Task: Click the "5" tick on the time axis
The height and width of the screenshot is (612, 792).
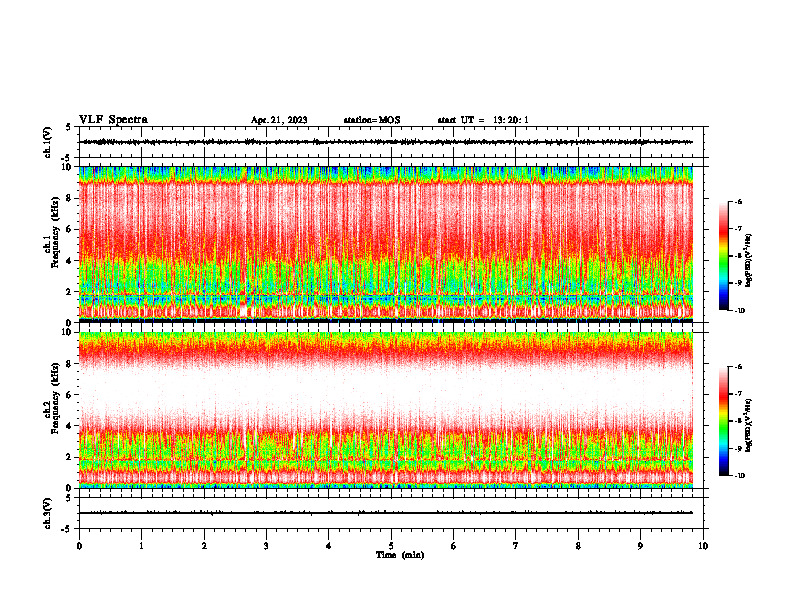Action: pyautogui.click(x=391, y=546)
